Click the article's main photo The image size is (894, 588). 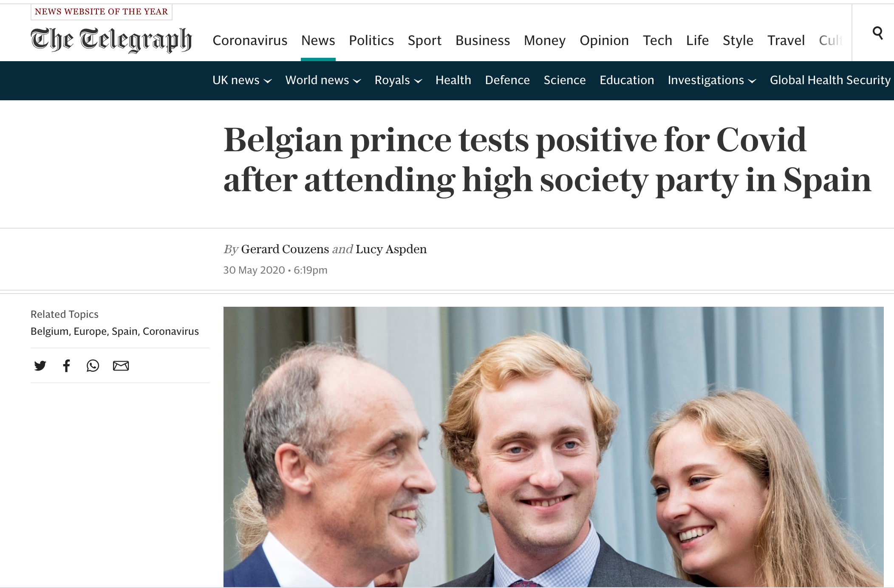pyautogui.click(x=553, y=446)
